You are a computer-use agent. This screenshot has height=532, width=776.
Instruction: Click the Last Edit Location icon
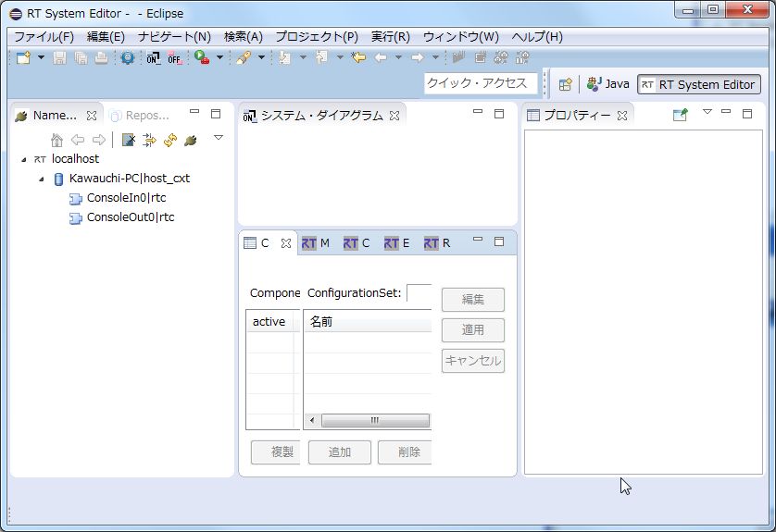pos(358,58)
